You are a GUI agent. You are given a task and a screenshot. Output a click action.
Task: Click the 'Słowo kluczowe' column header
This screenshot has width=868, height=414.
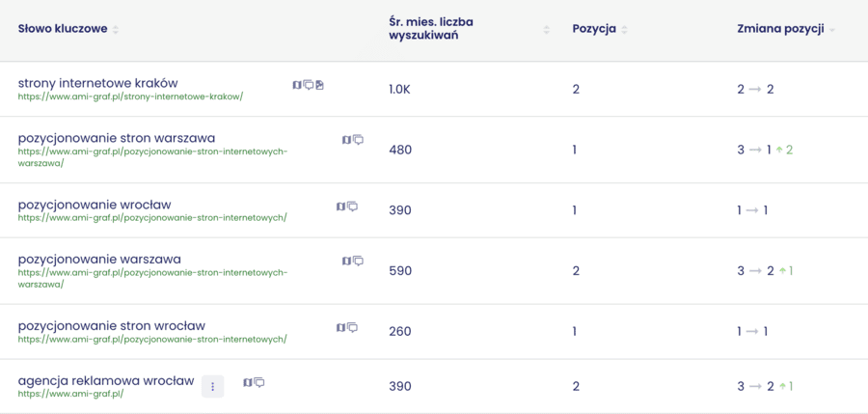[x=63, y=29]
